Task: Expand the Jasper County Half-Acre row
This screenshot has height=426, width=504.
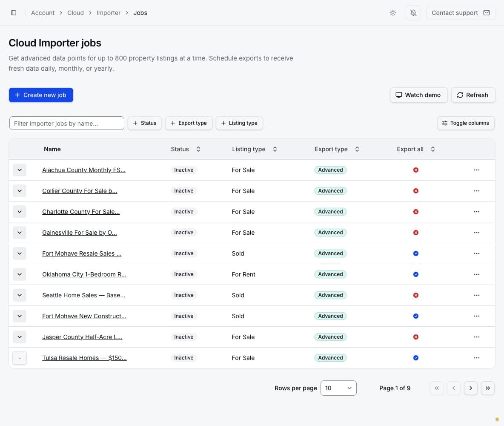Action: (x=20, y=337)
